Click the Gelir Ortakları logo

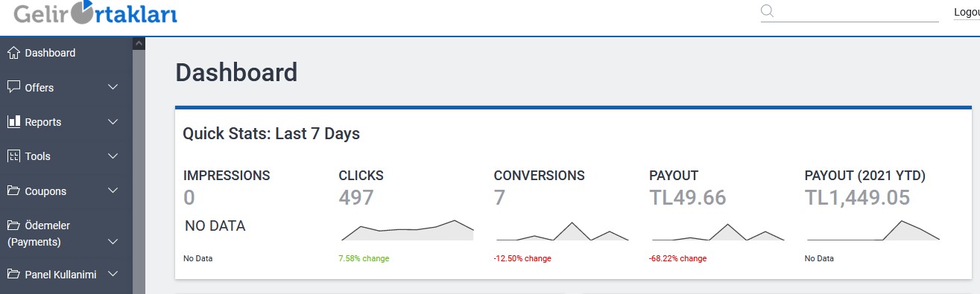(x=95, y=13)
